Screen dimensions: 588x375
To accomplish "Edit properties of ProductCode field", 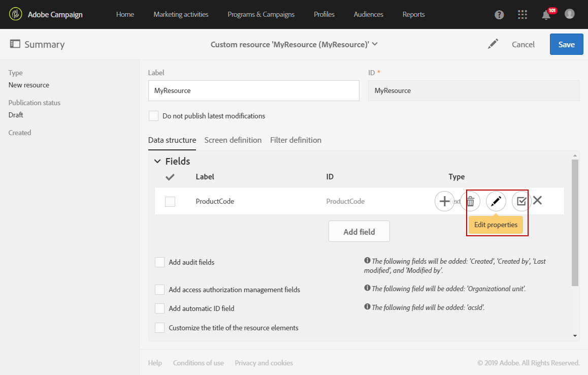I will point(496,201).
